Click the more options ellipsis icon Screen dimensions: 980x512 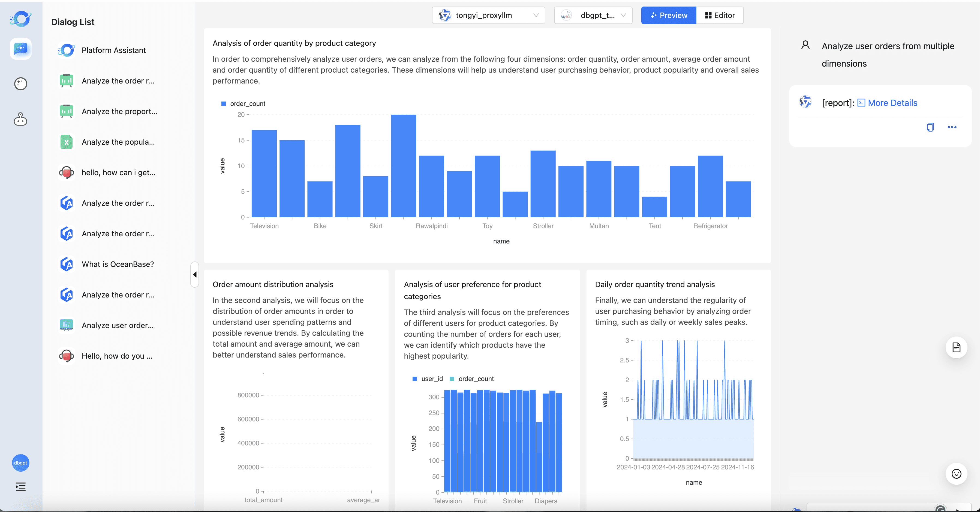952,127
